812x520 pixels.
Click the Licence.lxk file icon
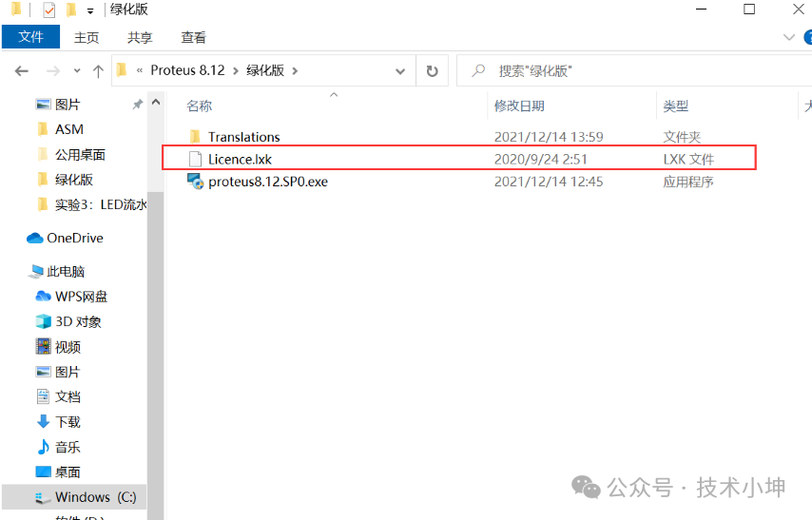pyautogui.click(x=195, y=159)
